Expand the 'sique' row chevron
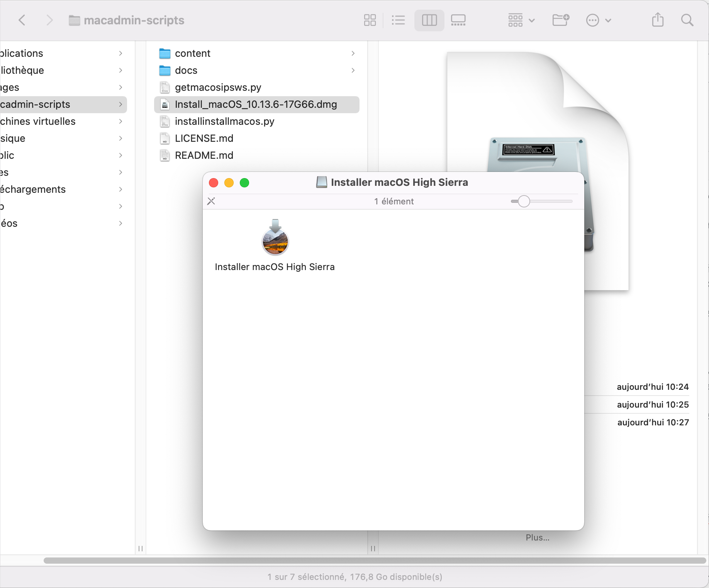The width and height of the screenshot is (709, 588). pos(120,138)
